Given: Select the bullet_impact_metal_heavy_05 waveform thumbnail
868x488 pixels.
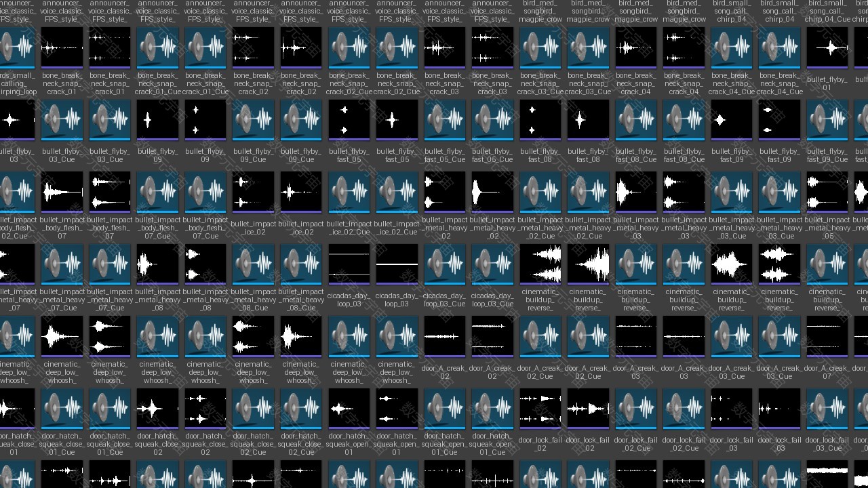Looking at the screenshot, I should [x=827, y=192].
